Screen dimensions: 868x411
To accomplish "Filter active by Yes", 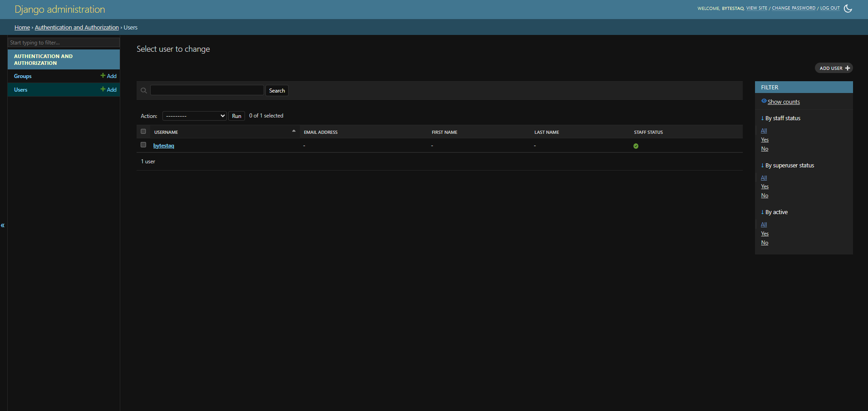I will click(x=765, y=234).
